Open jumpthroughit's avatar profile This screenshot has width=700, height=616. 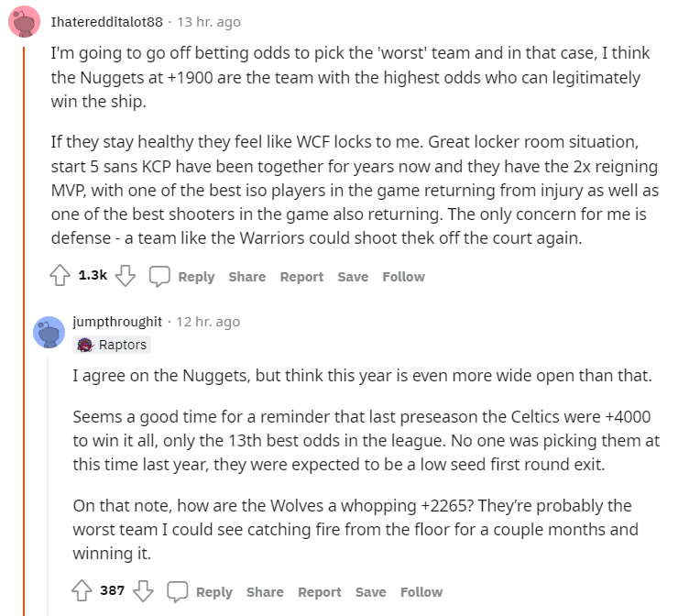point(48,332)
